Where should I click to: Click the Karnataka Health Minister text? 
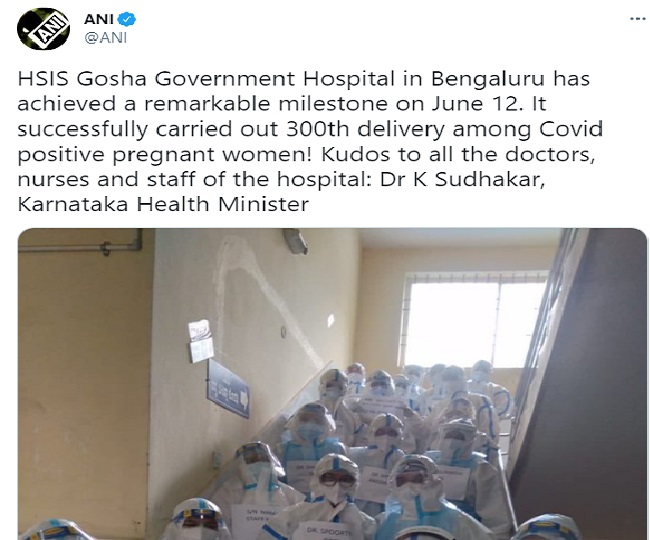point(163,204)
